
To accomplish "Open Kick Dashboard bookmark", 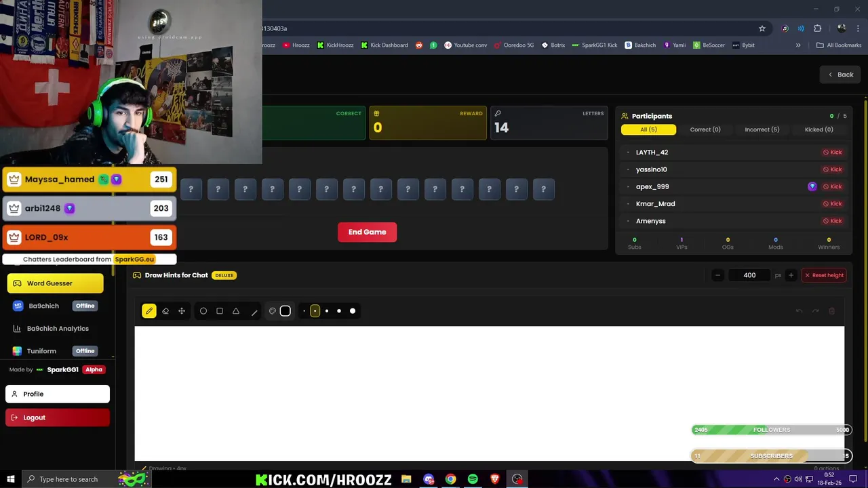I will coord(384,45).
